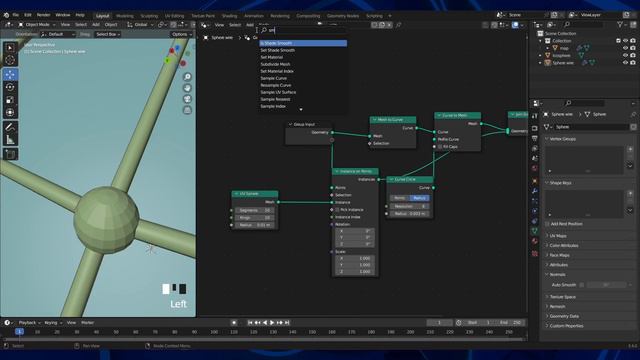Open the Default orientation dropdown
The width and height of the screenshot is (640, 360).
[58, 34]
